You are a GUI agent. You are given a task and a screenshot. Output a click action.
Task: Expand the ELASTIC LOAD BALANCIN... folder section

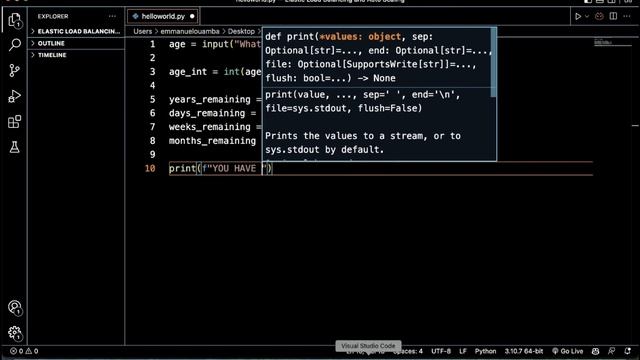point(76,31)
